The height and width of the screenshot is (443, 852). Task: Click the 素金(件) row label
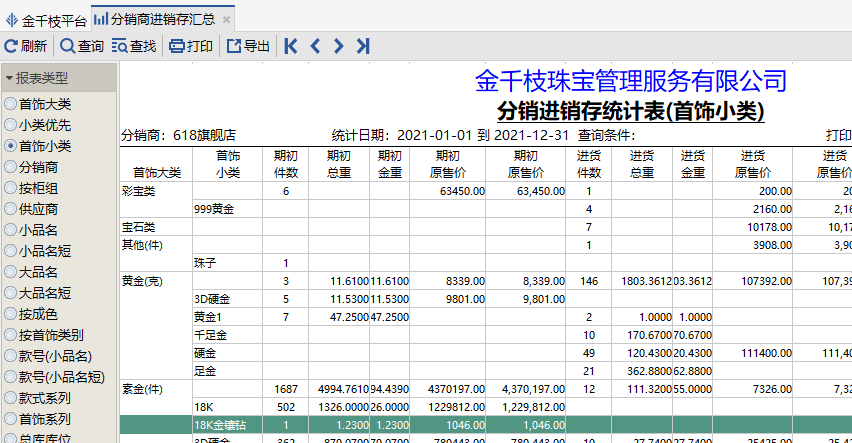142,389
